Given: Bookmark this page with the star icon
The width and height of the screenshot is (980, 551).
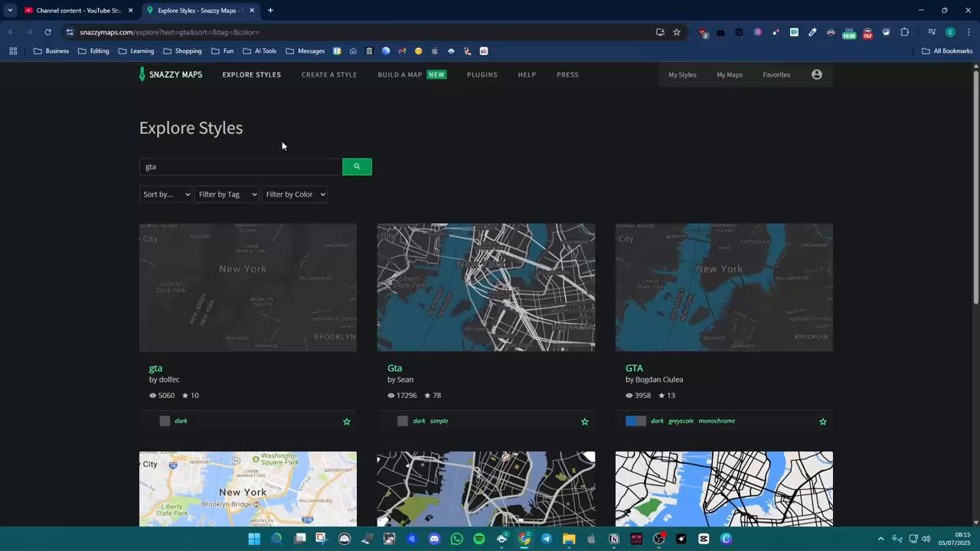Looking at the screenshot, I should 677,32.
